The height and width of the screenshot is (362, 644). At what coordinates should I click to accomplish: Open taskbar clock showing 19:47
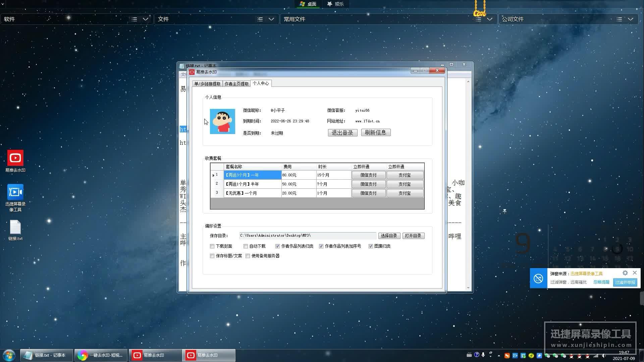[x=624, y=355]
